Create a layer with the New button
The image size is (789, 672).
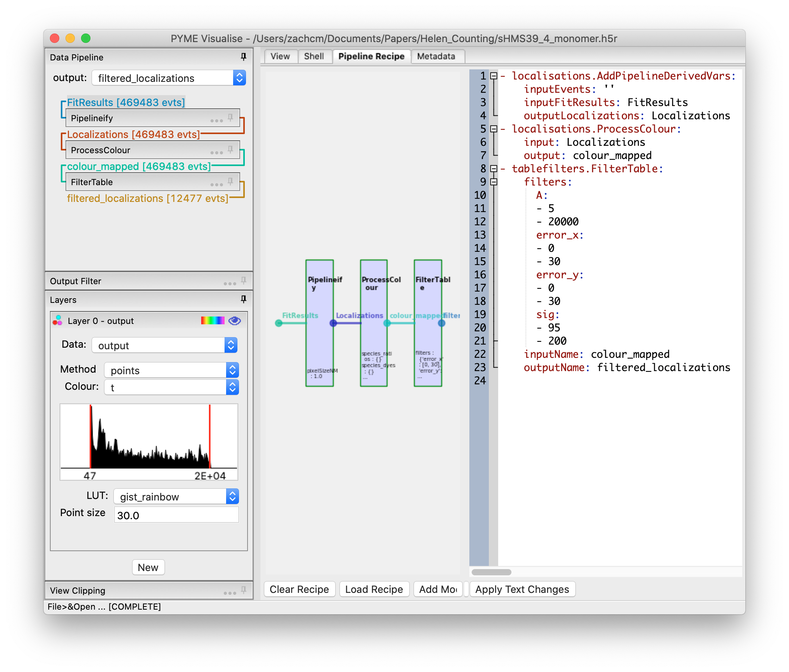[148, 567]
